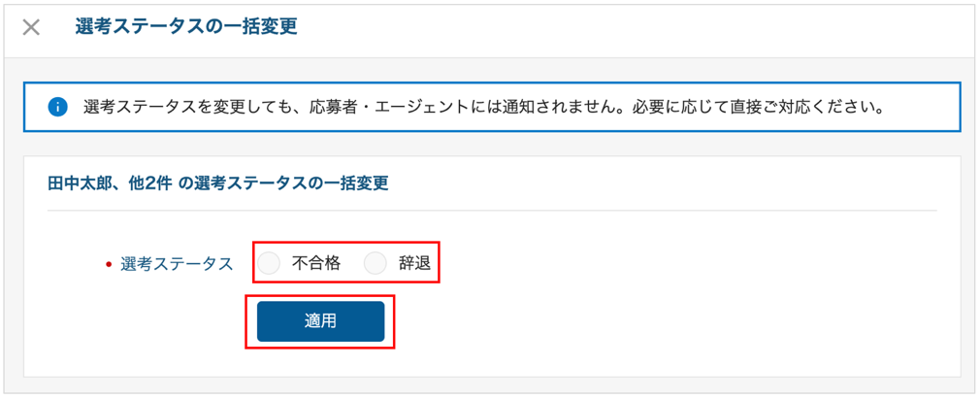The width and height of the screenshot is (980, 399).
Task: Select the 辞退 radio button circle
Action: tap(376, 263)
